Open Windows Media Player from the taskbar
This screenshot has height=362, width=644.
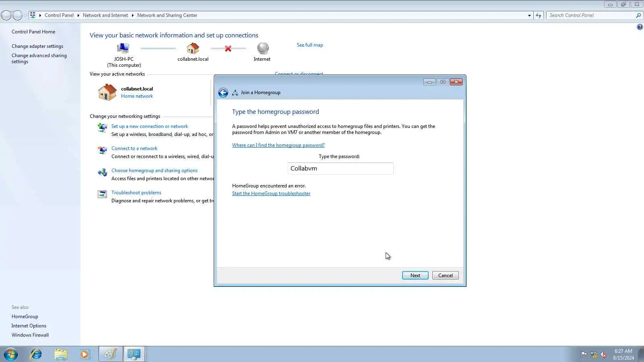coord(85,354)
